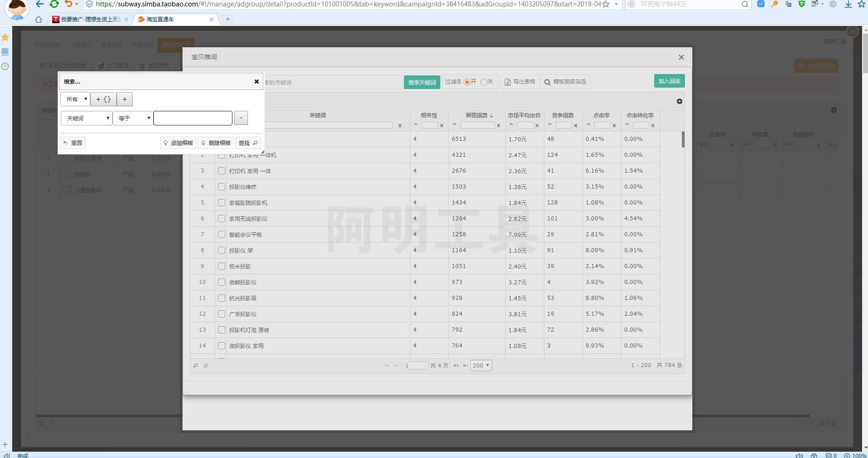Add a condition group with the + {} button

[x=104, y=99]
